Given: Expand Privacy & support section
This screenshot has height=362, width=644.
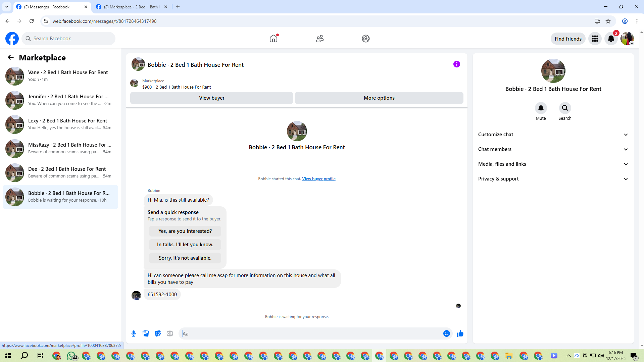Looking at the screenshot, I should [x=553, y=179].
